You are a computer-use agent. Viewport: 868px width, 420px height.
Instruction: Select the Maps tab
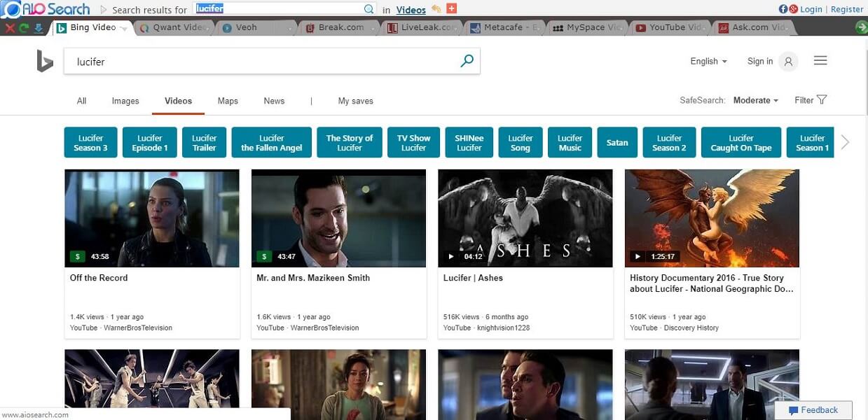tap(228, 101)
